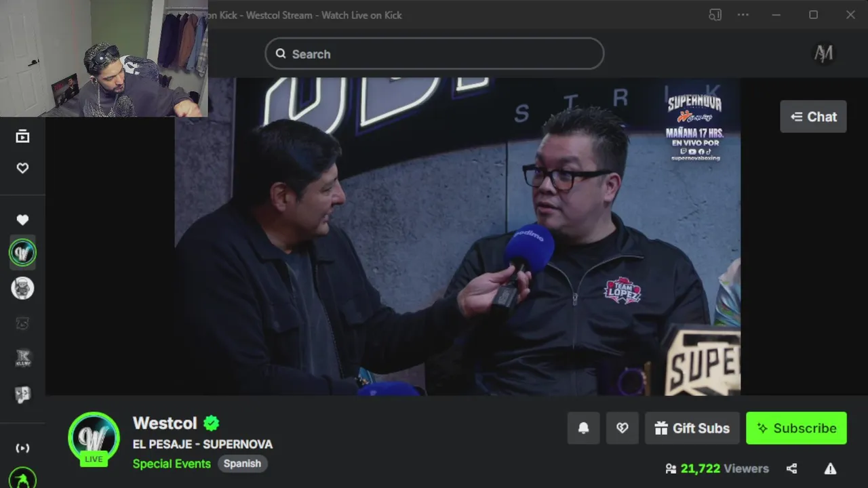The width and height of the screenshot is (868, 488).
Task: Show the Chat panel
Action: coord(813,117)
